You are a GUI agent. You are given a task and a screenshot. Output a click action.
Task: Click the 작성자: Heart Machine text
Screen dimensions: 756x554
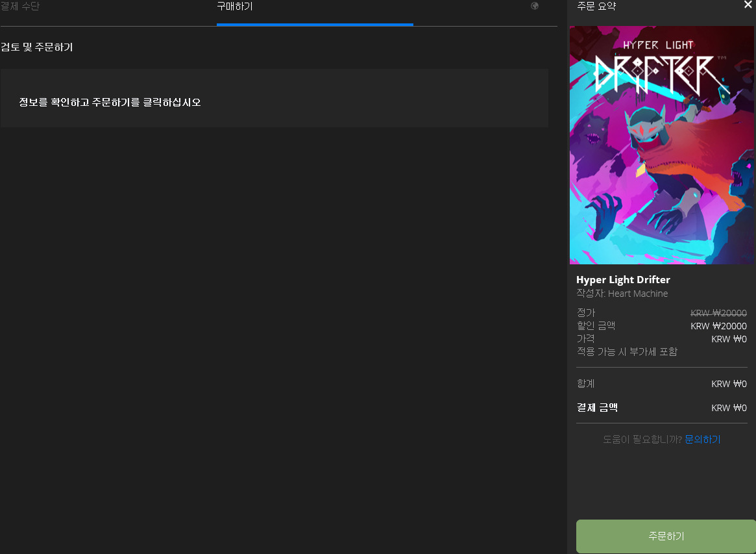point(622,294)
